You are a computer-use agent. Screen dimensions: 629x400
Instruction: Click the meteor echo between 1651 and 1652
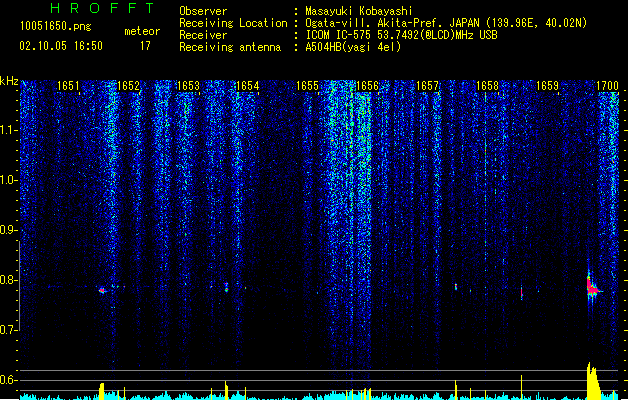point(102,290)
